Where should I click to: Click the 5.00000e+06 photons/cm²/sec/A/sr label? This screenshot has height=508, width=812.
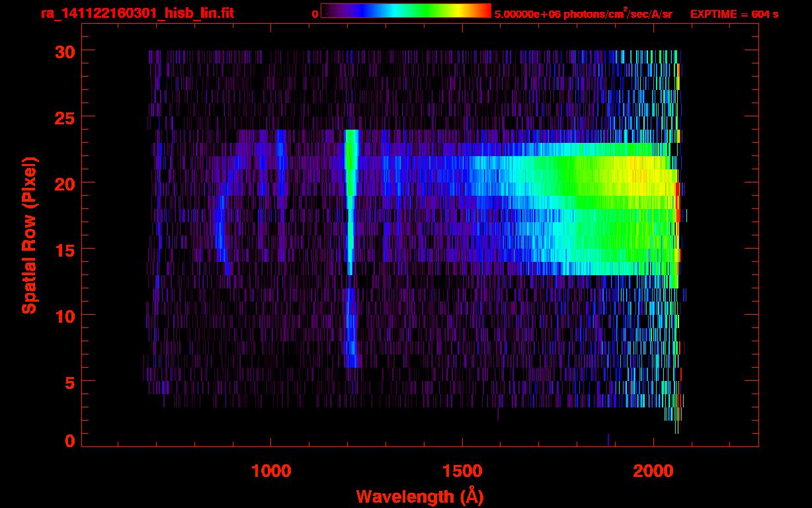click(583, 13)
